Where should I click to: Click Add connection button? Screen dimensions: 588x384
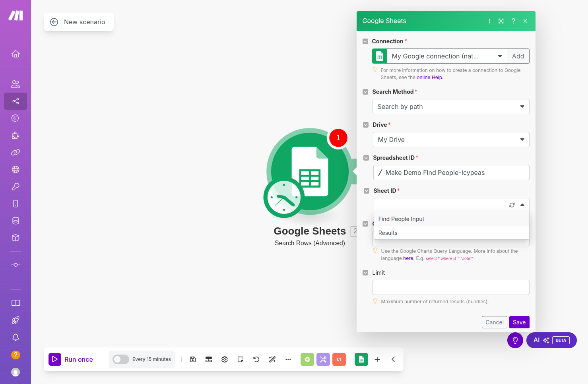click(x=518, y=56)
